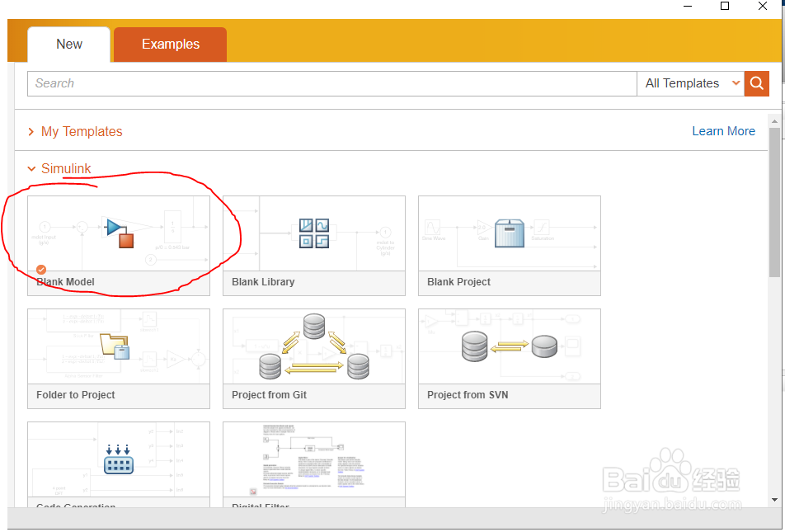This screenshot has width=785, height=532.
Task: Choose the Folder to Project icon
Action: [115, 346]
